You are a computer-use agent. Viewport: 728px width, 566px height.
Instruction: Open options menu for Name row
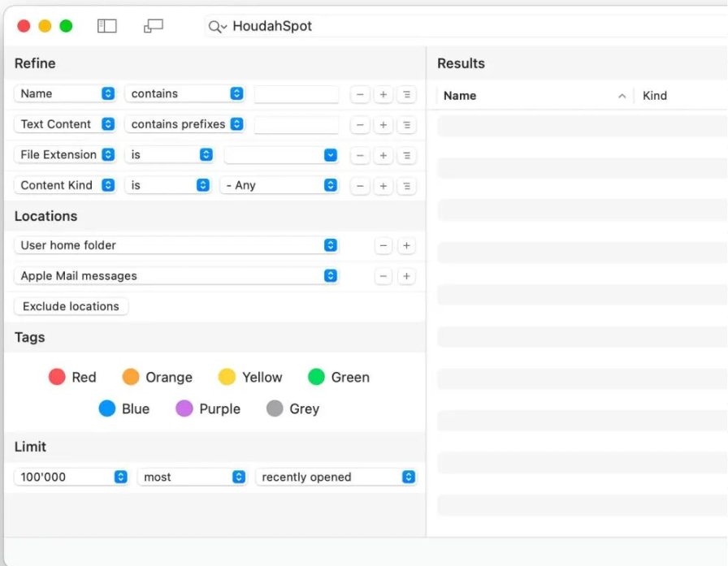coord(407,95)
